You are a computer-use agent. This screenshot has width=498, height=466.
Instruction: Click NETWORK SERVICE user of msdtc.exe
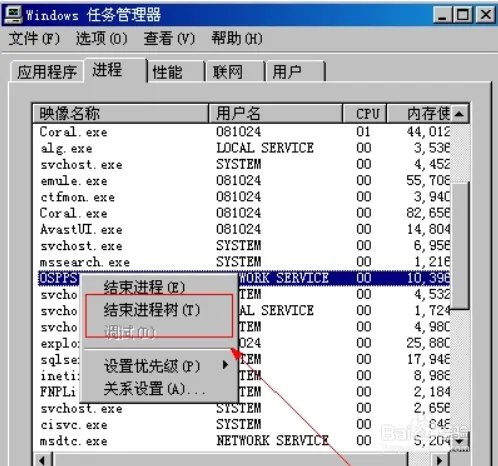tap(273, 441)
